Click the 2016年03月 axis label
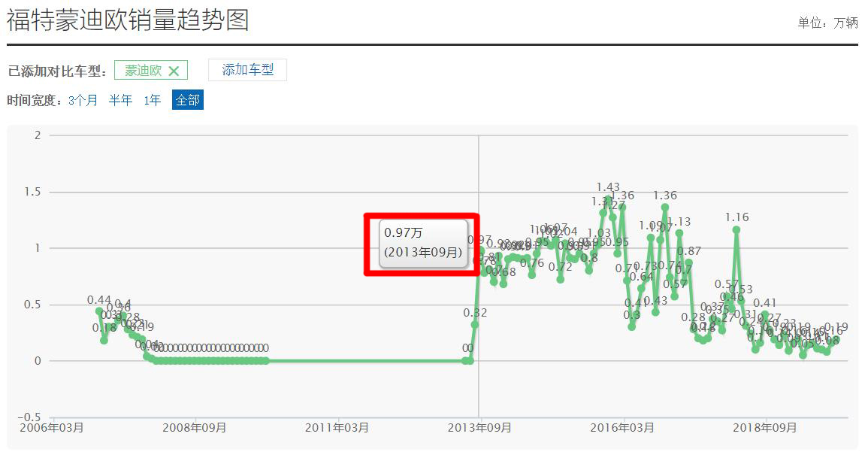The width and height of the screenshot is (868, 458). coord(622,427)
